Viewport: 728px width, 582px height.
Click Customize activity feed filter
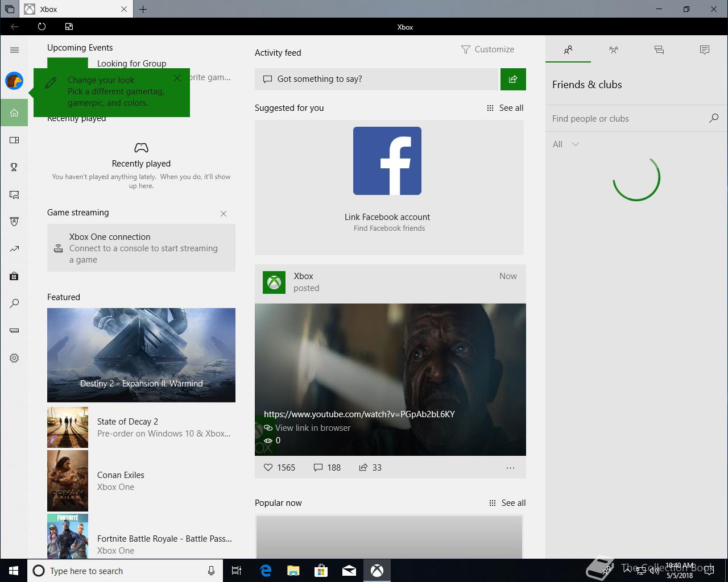point(487,49)
